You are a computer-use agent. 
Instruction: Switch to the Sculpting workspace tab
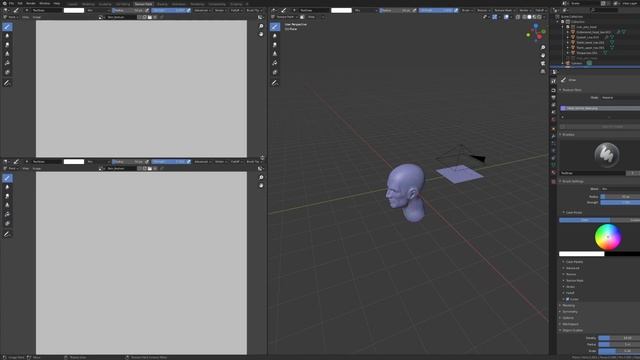click(x=105, y=4)
